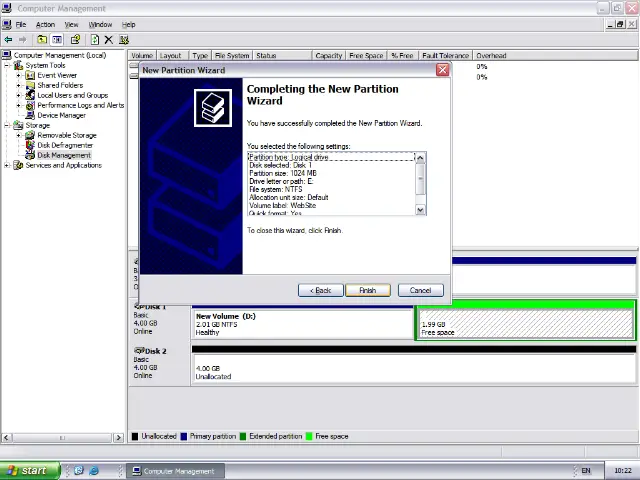Viewport: 640px width, 480px height.
Task: Click the Properties/Help toolbar icon
Action: (x=75, y=40)
